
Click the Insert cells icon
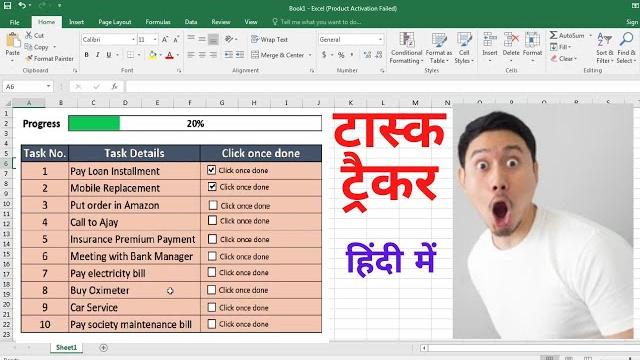pos(490,41)
